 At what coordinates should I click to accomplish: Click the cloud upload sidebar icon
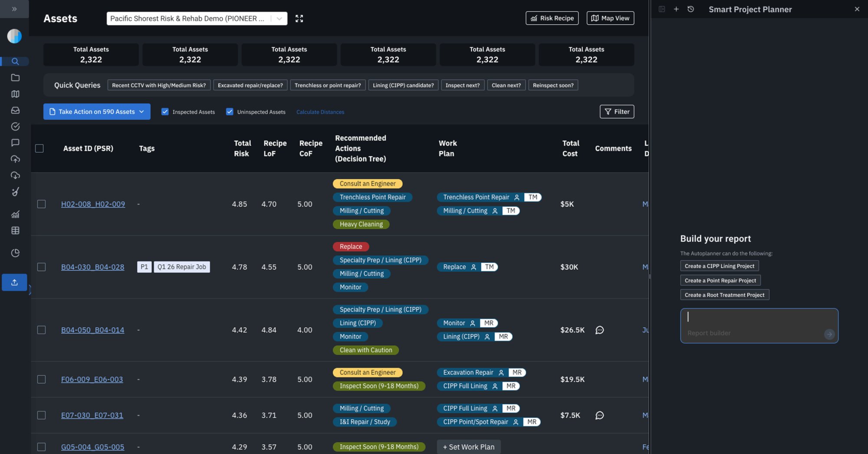15,159
